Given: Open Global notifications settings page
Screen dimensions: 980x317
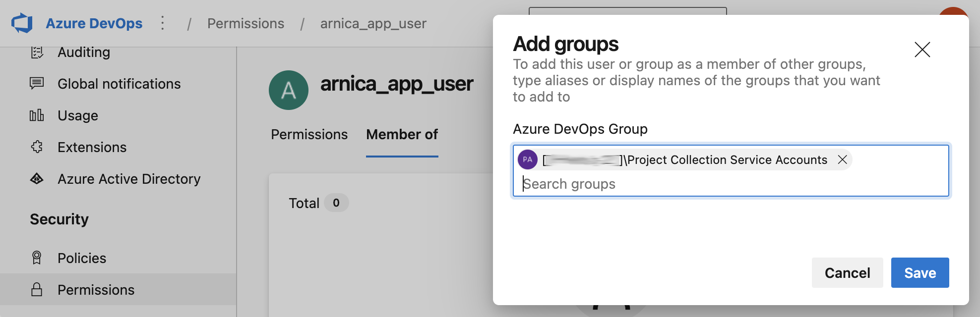Looking at the screenshot, I should click(119, 84).
